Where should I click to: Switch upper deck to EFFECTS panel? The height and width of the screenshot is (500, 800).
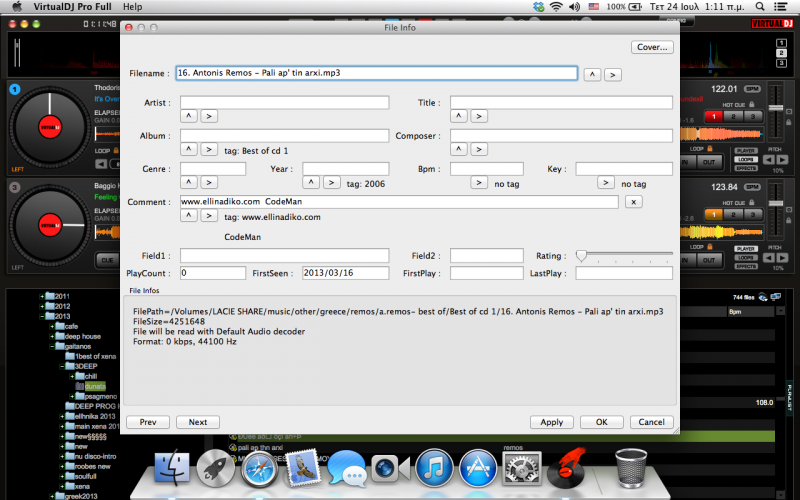tap(746, 168)
